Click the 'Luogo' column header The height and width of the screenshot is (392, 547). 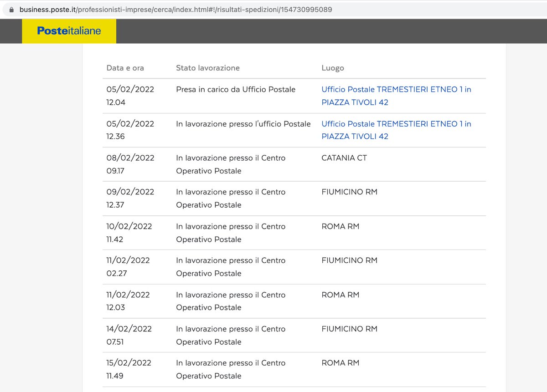pos(333,68)
